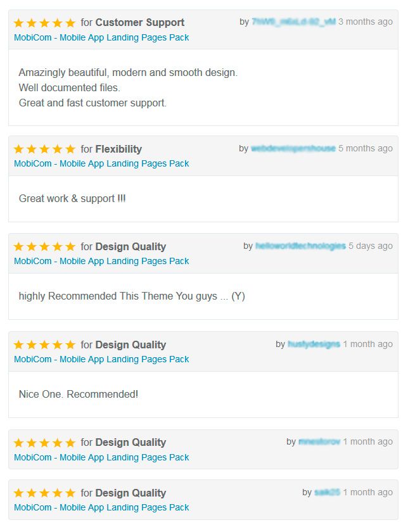Click the star rating on the 5 days ago review
The height and width of the screenshot is (532, 408).
(x=44, y=247)
